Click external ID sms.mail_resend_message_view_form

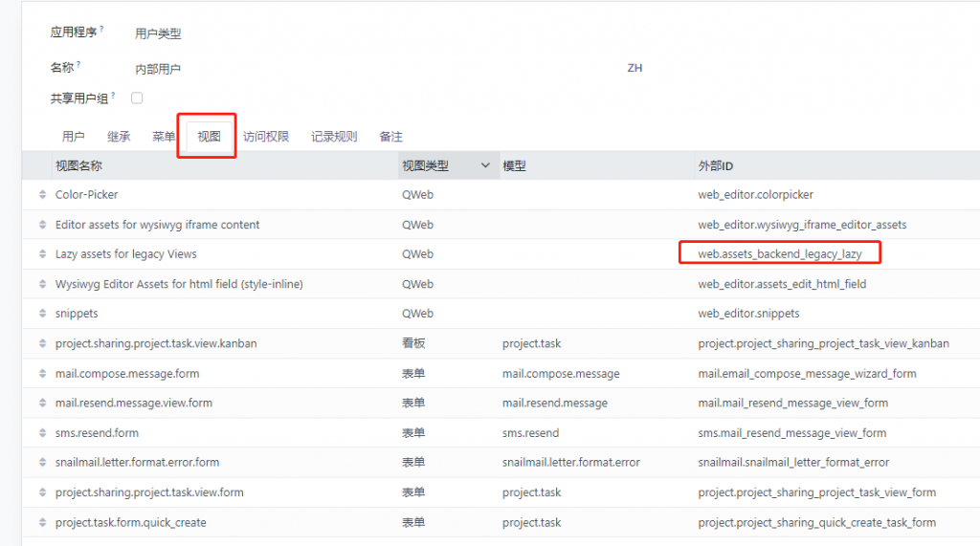click(x=791, y=432)
